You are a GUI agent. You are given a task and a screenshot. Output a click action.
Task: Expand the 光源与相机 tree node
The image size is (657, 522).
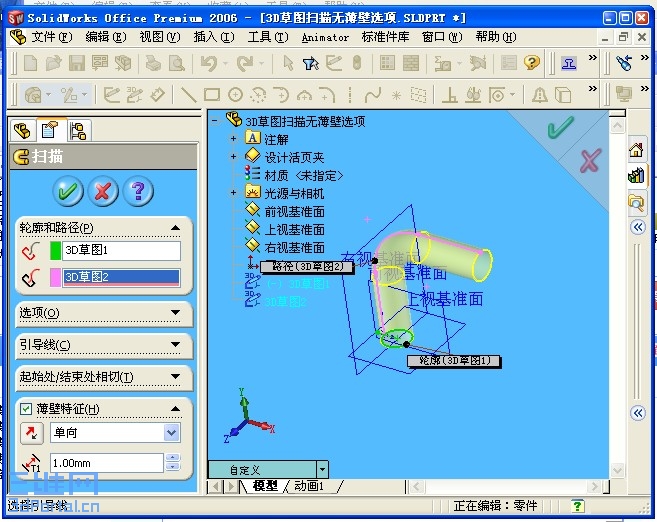pyautogui.click(x=233, y=193)
